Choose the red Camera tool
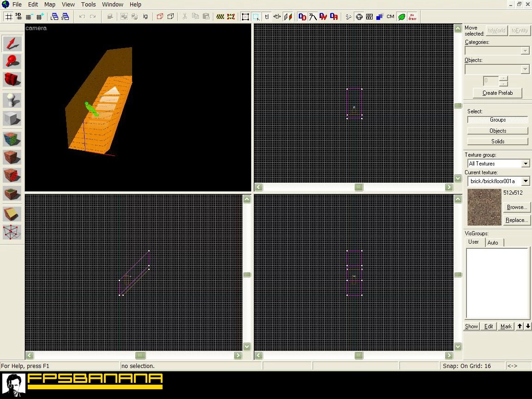 (12, 80)
